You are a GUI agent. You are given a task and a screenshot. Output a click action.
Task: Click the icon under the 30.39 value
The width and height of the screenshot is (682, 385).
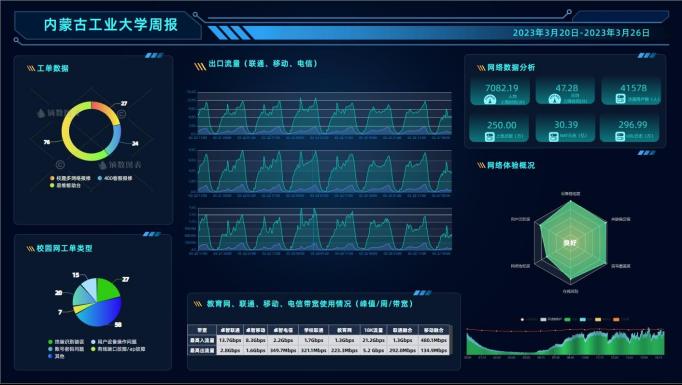554,137
